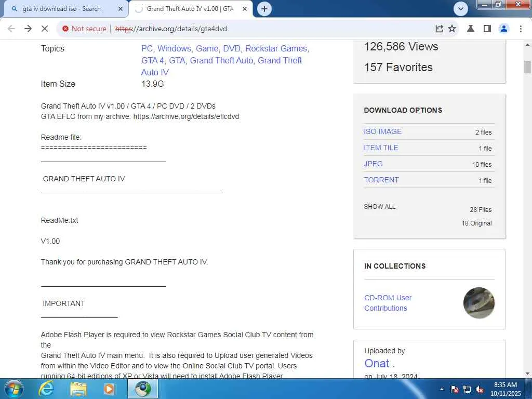Open the Chrome Labs flask icon
The height and width of the screenshot is (399, 532).
[x=471, y=29]
